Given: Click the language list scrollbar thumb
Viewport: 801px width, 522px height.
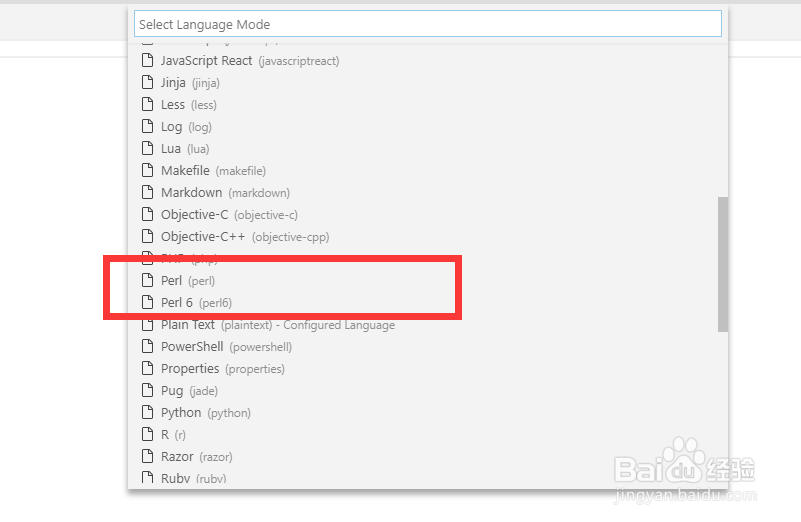Looking at the screenshot, I should (723, 264).
